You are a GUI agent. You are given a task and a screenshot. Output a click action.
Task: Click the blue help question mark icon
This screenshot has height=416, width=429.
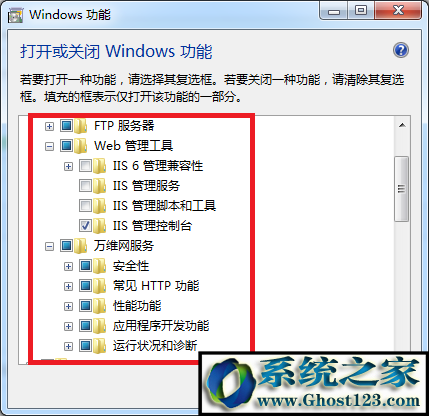point(401,50)
